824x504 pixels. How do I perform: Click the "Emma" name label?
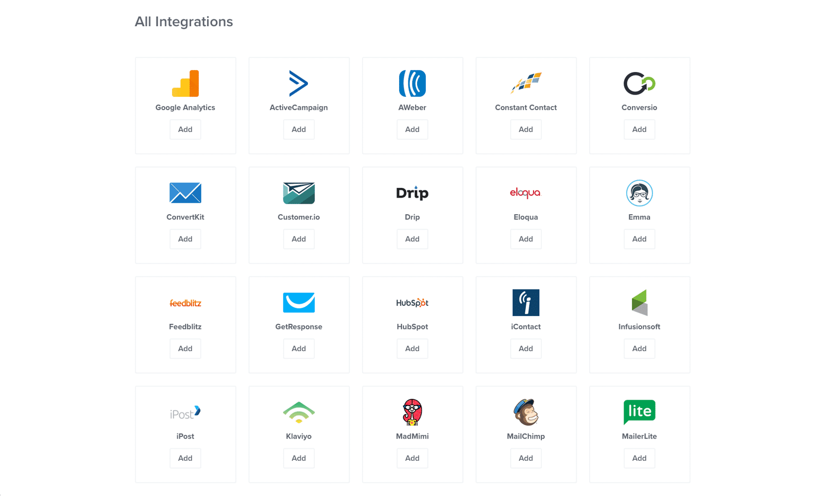[x=639, y=217]
